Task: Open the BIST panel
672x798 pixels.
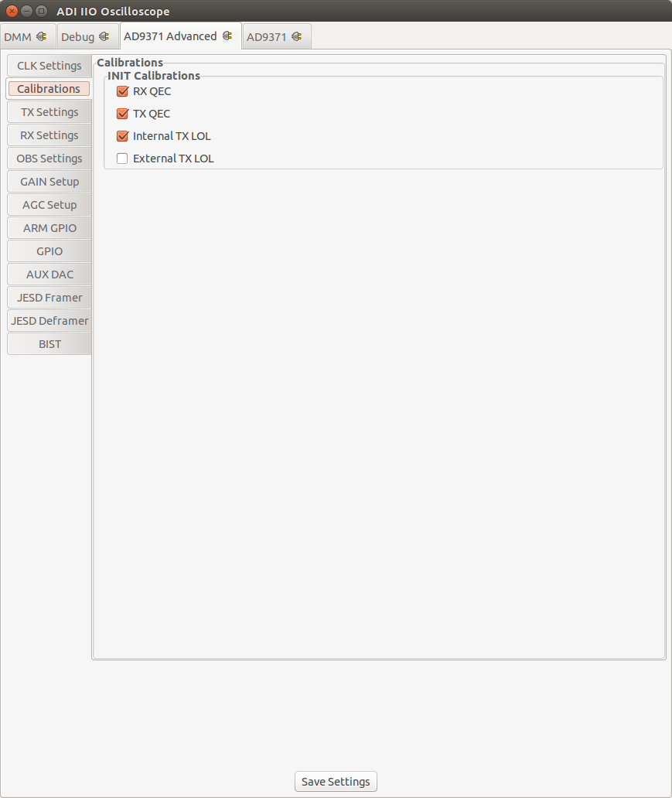Action: (48, 344)
